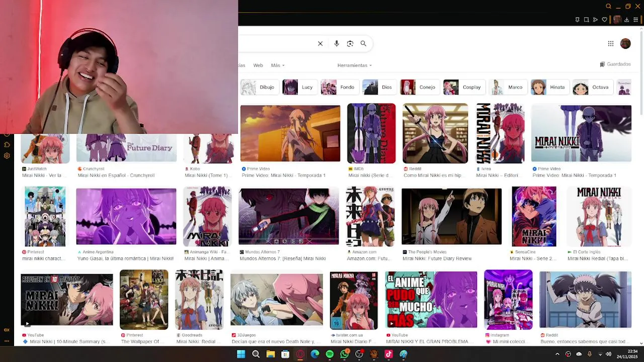Open Spotify from the taskbar
This screenshot has height=362, width=644.
coord(330,354)
